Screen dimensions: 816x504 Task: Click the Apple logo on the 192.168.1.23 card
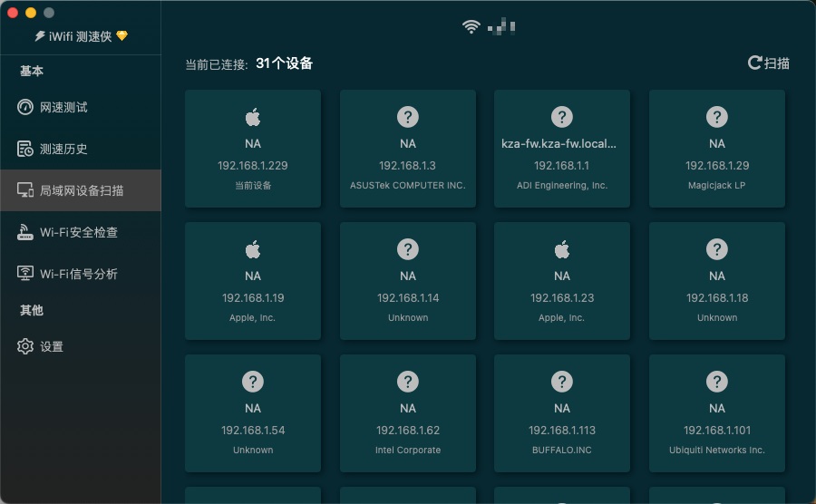(x=562, y=249)
